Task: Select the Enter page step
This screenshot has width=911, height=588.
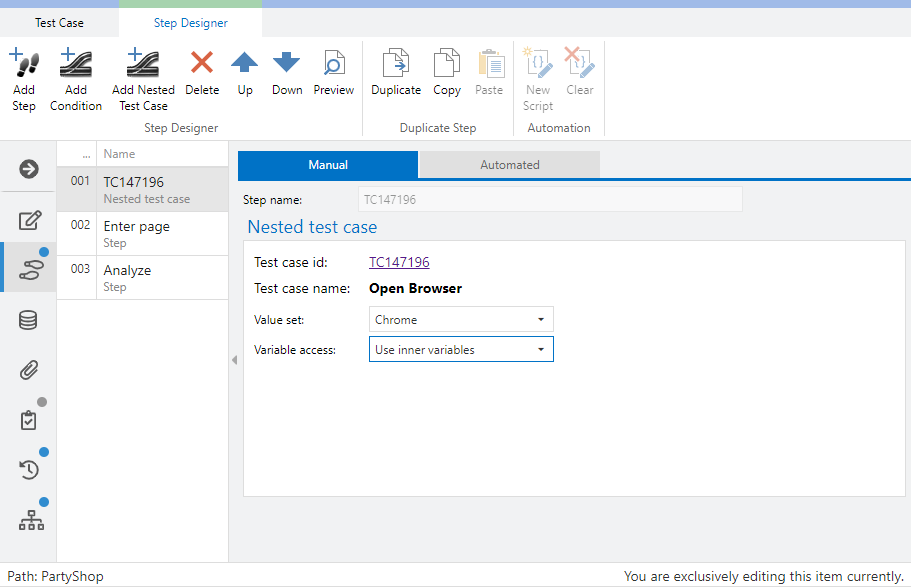Action: click(137, 233)
